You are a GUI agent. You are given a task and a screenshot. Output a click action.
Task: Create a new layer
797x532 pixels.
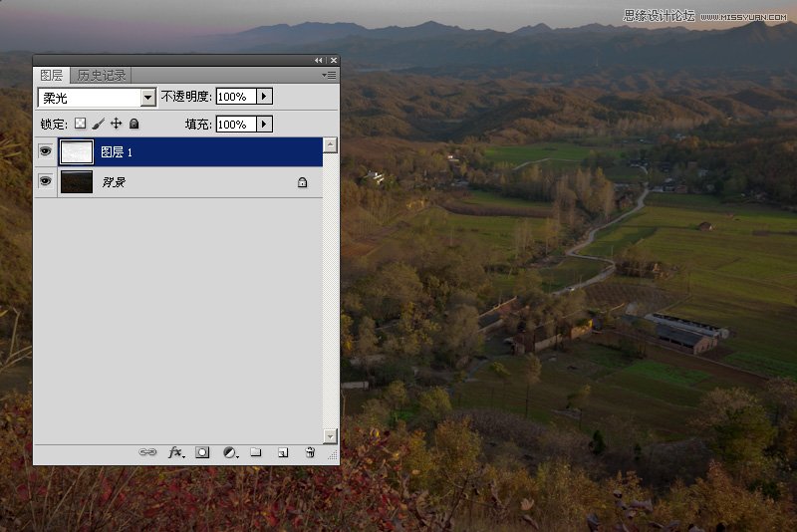[283, 452]
